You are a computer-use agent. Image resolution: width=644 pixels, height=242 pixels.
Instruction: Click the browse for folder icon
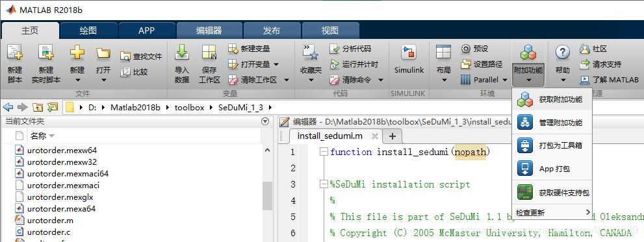click(52, 108)
